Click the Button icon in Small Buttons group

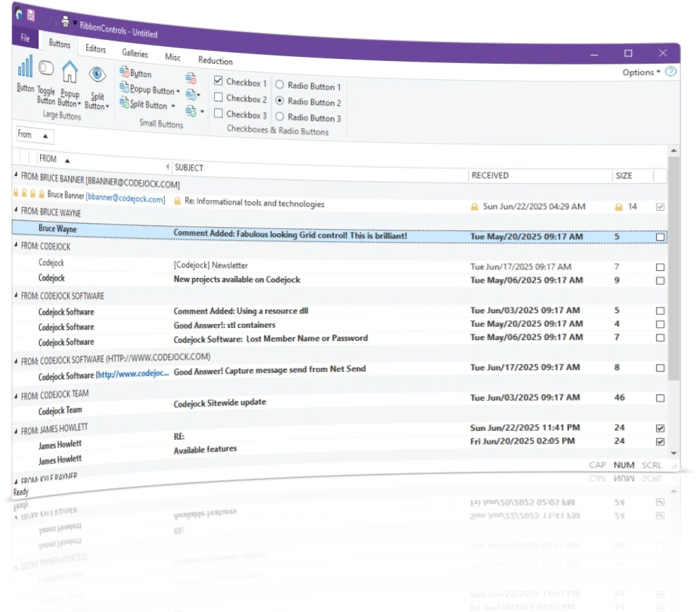tap(125, 72)
